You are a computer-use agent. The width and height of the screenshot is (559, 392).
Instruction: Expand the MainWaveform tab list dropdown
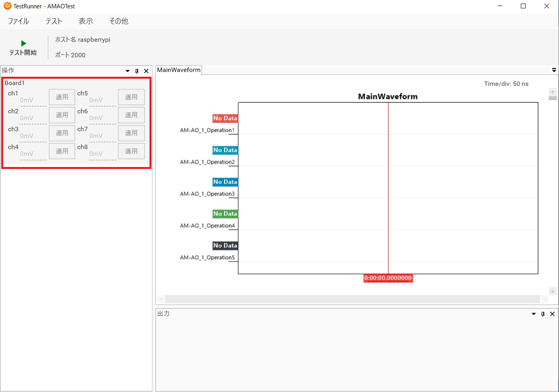point(554,70)
